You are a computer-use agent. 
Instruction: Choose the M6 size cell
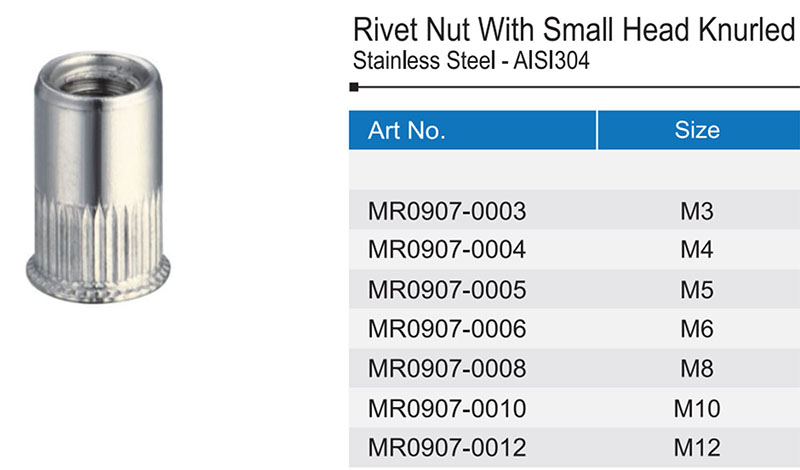point(696,329)
